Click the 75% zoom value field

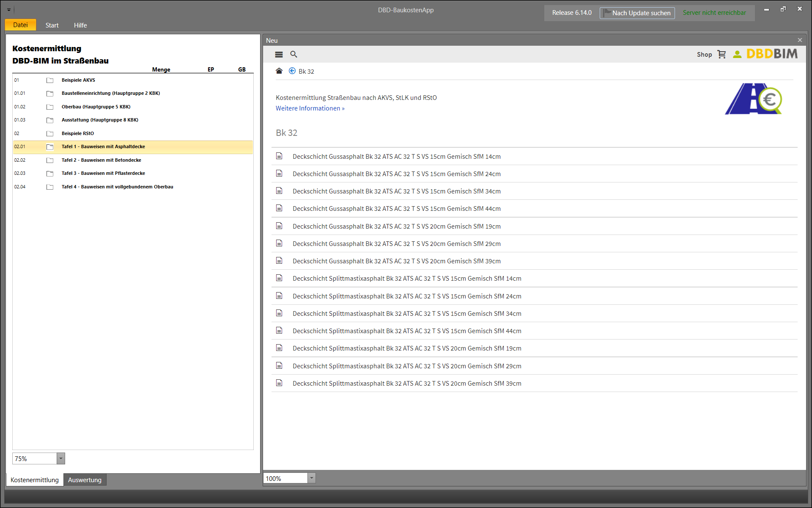click(x=35, y=458)
